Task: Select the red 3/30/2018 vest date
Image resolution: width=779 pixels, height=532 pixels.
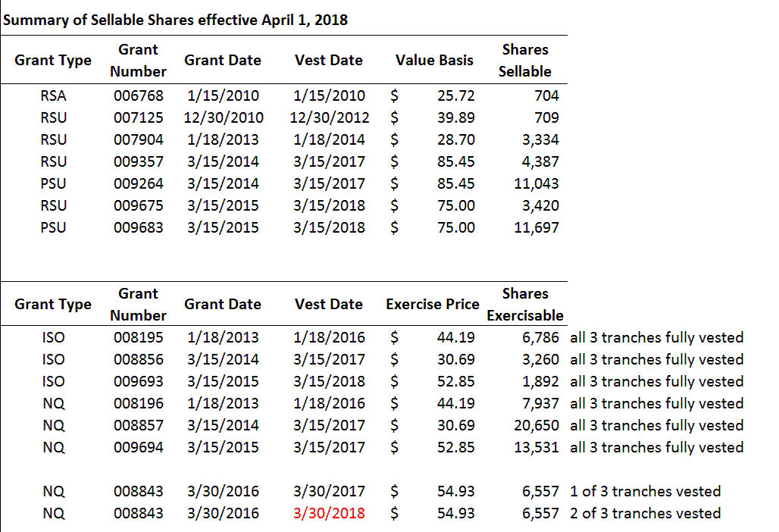Action: click(329, 513)
